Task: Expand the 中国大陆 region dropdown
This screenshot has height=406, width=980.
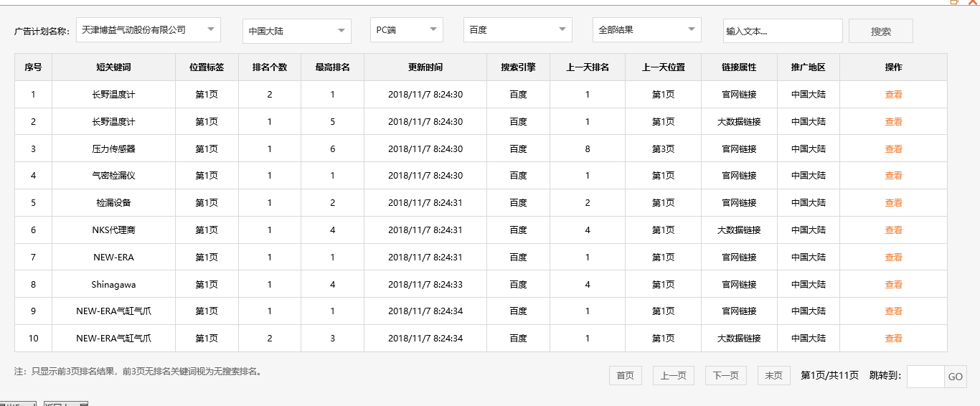Action: tap(297, 31)
